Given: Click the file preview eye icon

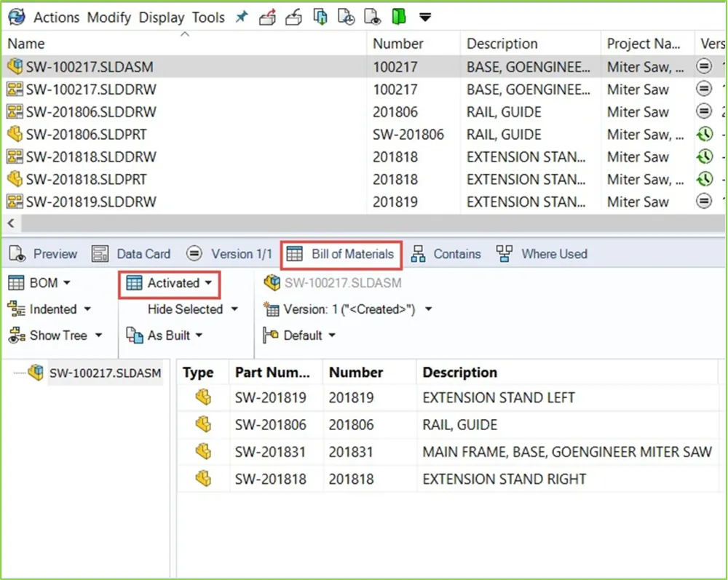Looking at the screenshot, I should (373, 17).
